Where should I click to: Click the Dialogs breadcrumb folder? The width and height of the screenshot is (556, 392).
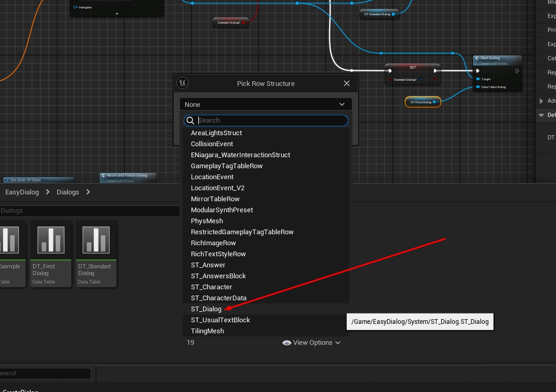[x=68, y=192]
